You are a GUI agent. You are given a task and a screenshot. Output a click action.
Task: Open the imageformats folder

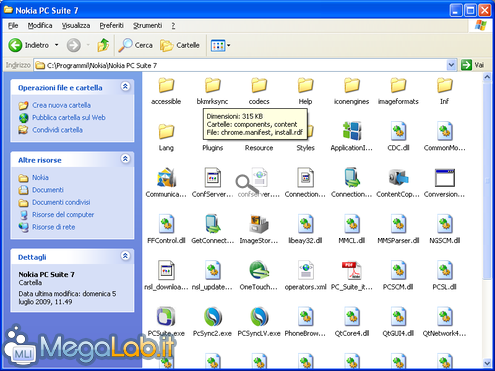(x=398, y=91)
